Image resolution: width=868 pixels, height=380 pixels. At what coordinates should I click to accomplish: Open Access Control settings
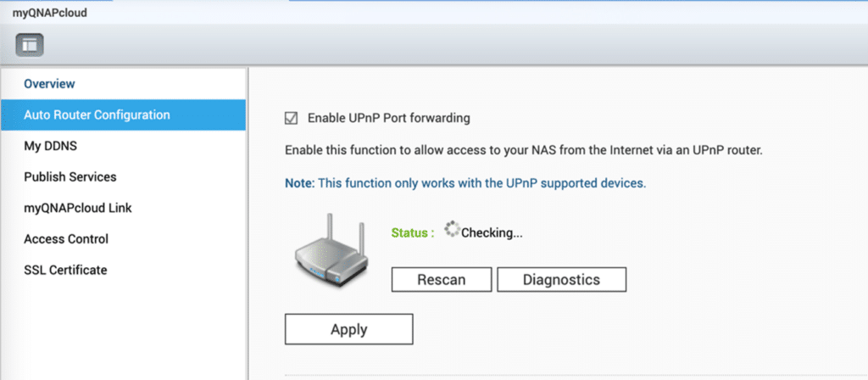(66, 239)
